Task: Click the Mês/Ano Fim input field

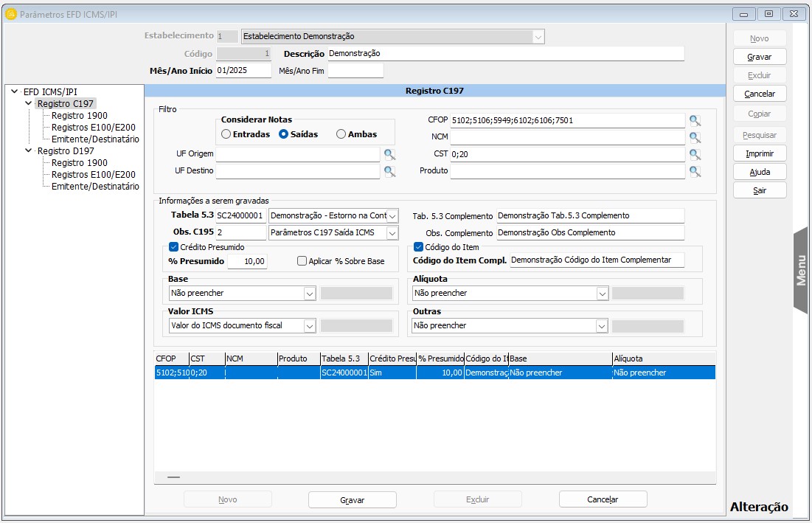Action: coord(355,71)
